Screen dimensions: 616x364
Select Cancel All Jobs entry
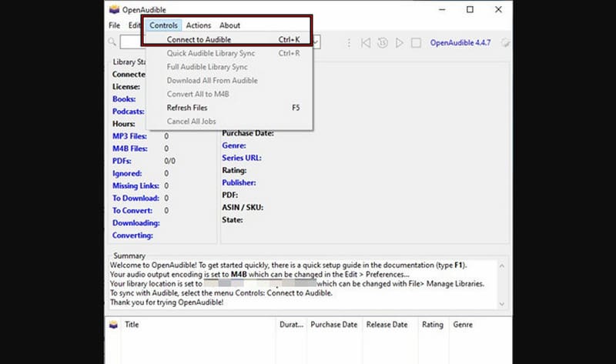point(229,122)
